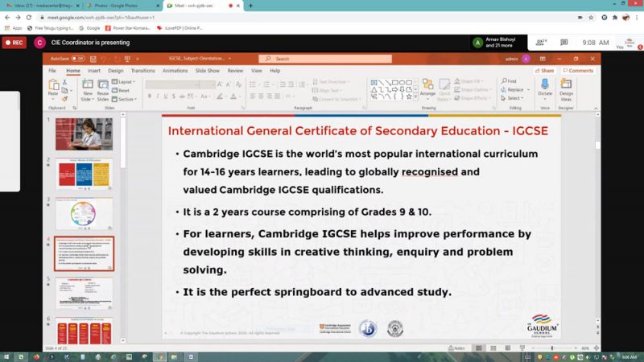Switch to Normal view icon
The height and width of the screenshot is (362, 644).
click(x=479, y=348)
